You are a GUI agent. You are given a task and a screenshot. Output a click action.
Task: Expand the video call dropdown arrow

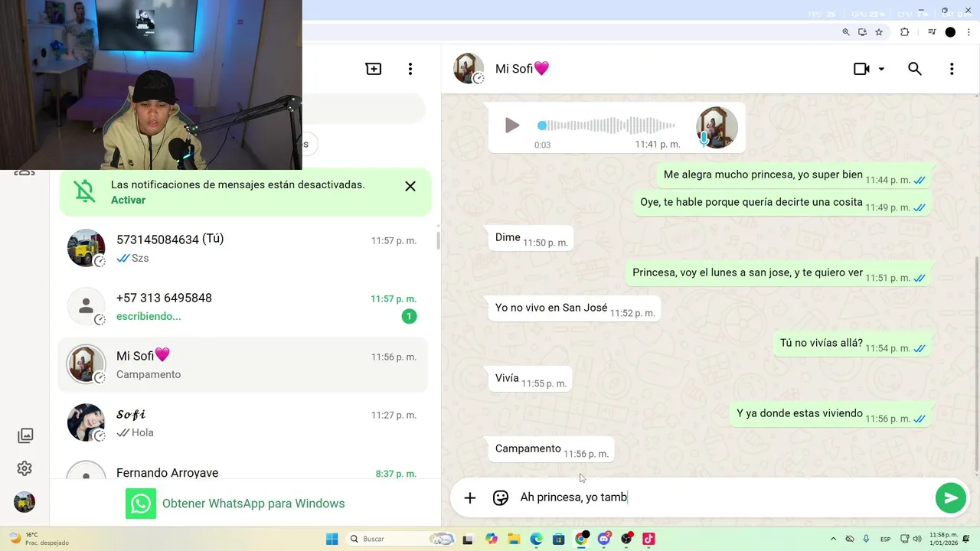click(881, 69)
